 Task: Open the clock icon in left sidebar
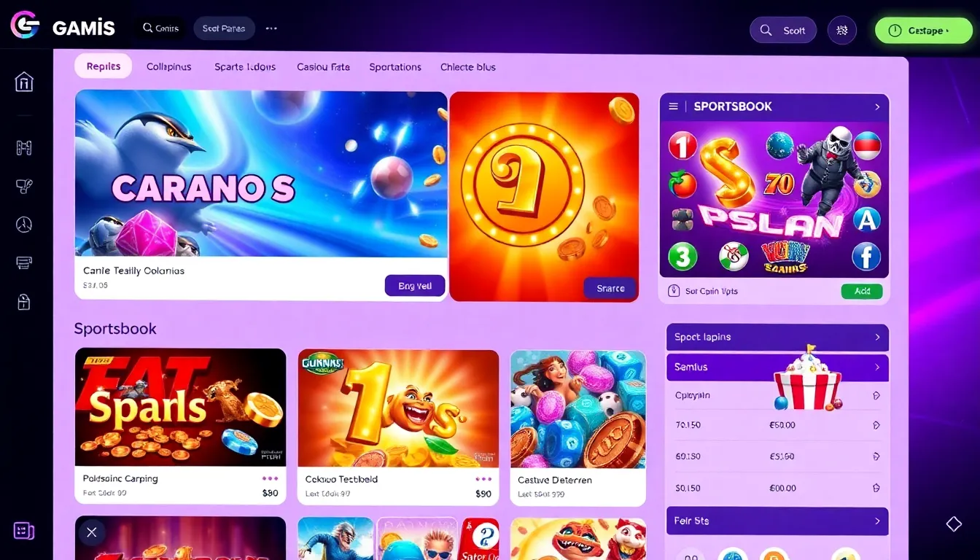point(24,224)
